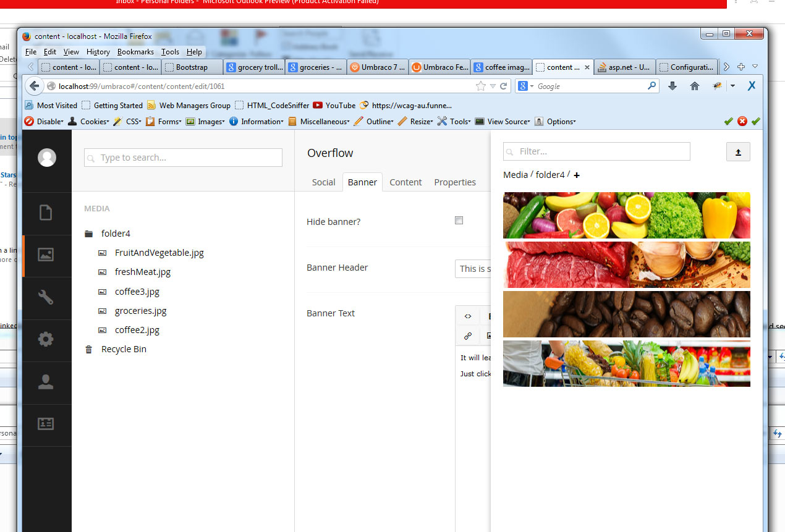Open the Outline dropdown in developer toolbar
The width and height of the screenshot is (785, 532).
coord(373,122)
